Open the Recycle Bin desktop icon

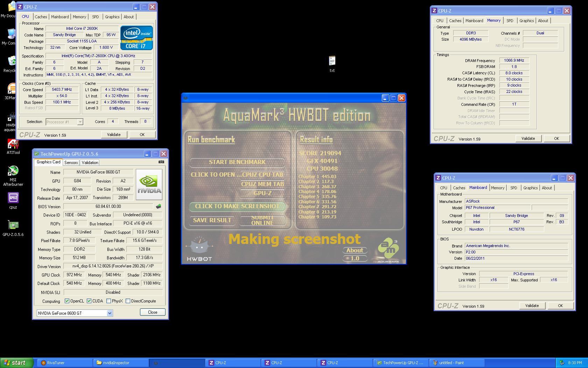point(10,64)
